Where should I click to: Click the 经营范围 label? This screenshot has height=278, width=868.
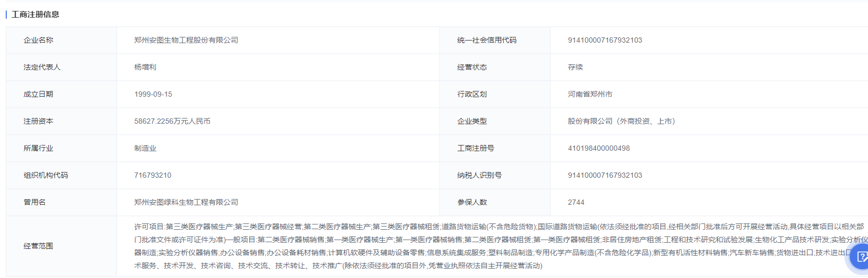tap(38, 246)
